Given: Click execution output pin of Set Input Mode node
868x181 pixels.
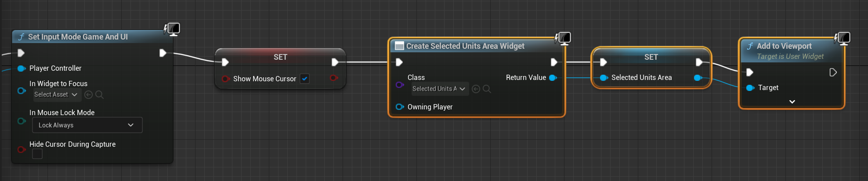Looking at the screenshot, I should [x=163, y=53].
